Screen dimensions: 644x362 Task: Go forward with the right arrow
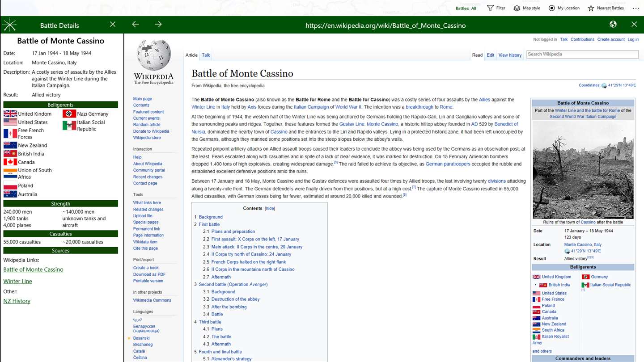coord(158,24)
